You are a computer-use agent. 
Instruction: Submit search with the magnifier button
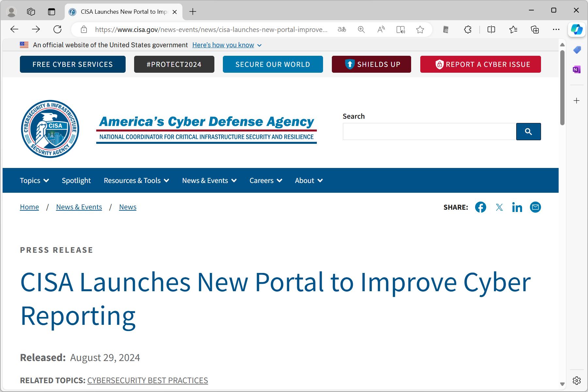[528, 131]
